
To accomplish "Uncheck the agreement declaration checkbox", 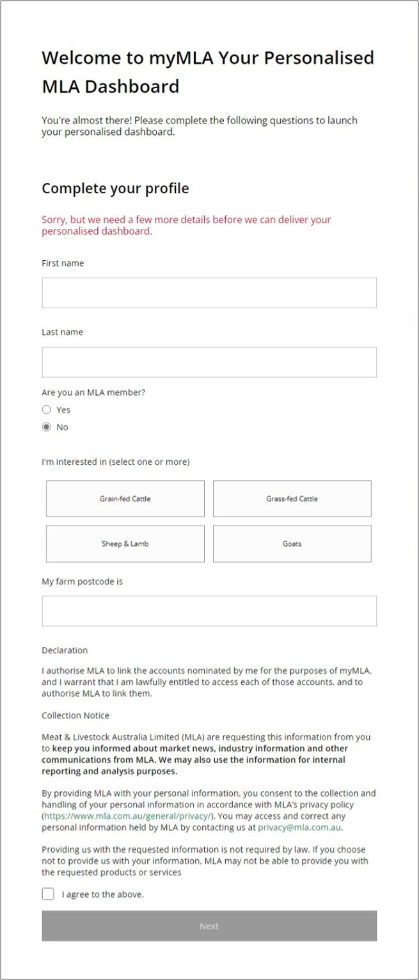I will click(48, 894).
